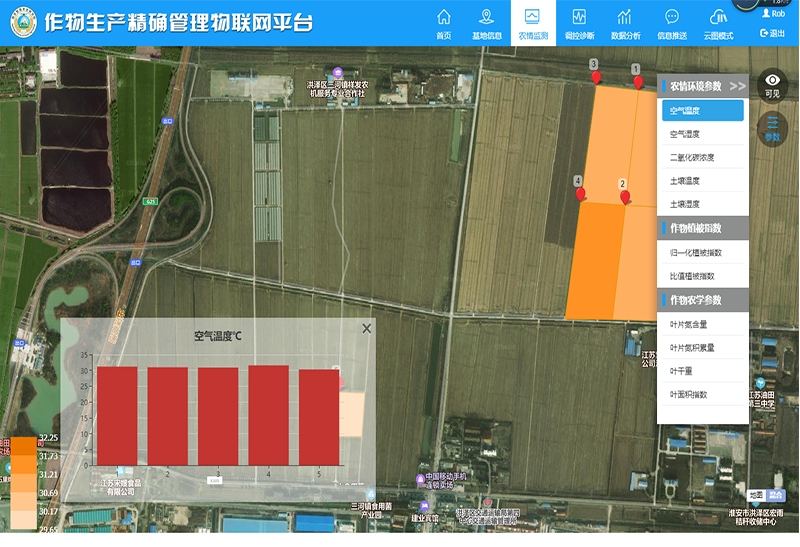The height and width of the screenshot is (547, 800).
Task: Click the G25 highway shield on map
Action: click(x=150, y=202)
